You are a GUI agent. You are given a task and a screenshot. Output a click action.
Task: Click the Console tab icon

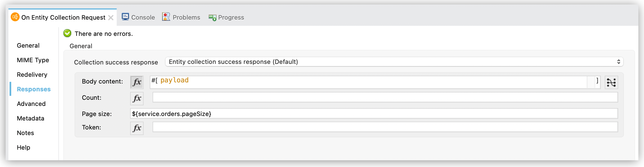(x=126, y=17)
